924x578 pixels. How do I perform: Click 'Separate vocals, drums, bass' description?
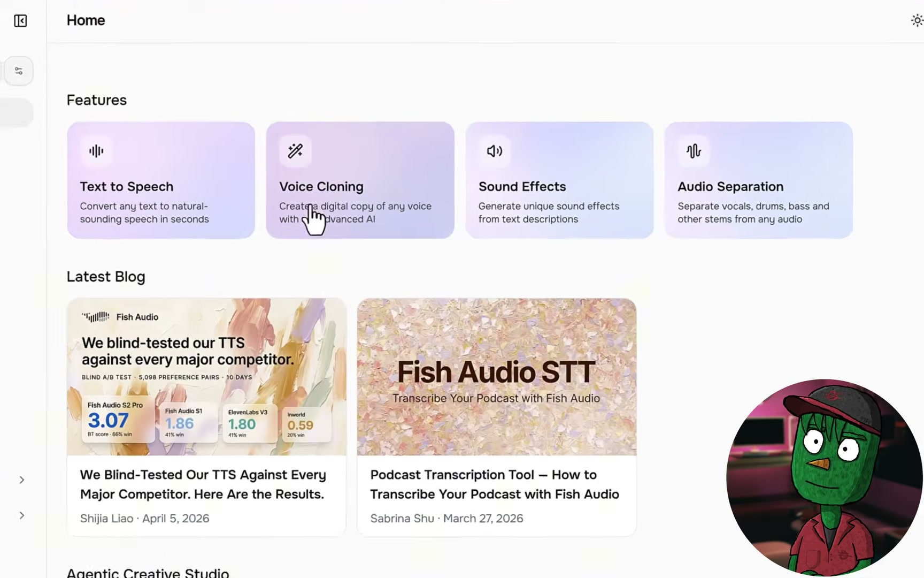(753, 212)
